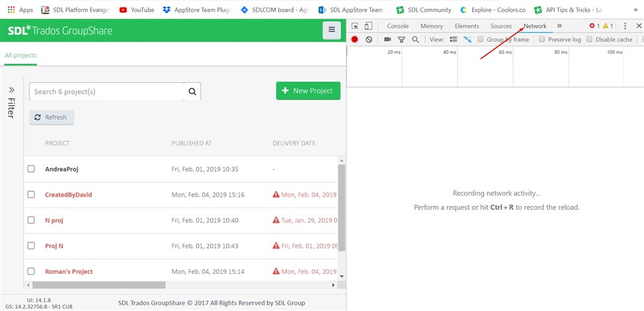The height and width of the screenshot is (311, 644).
Task: Open network search with magnifier icon
Action: click(415, 40)
